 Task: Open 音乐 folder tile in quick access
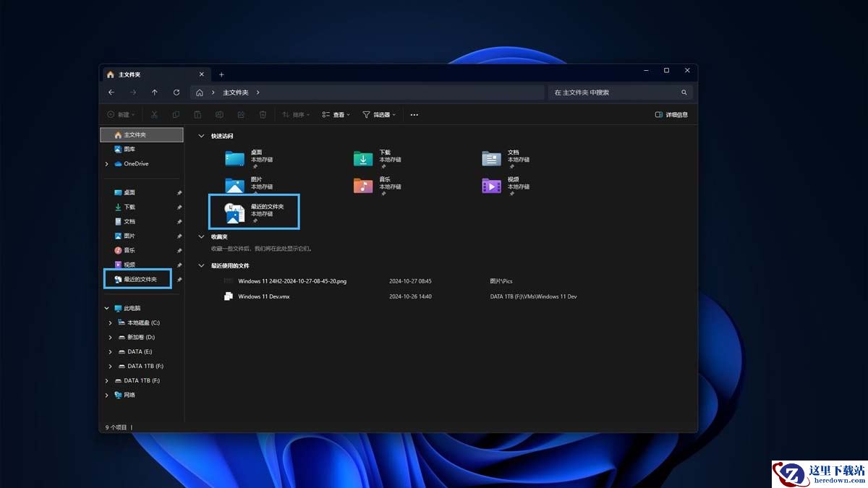378,185
